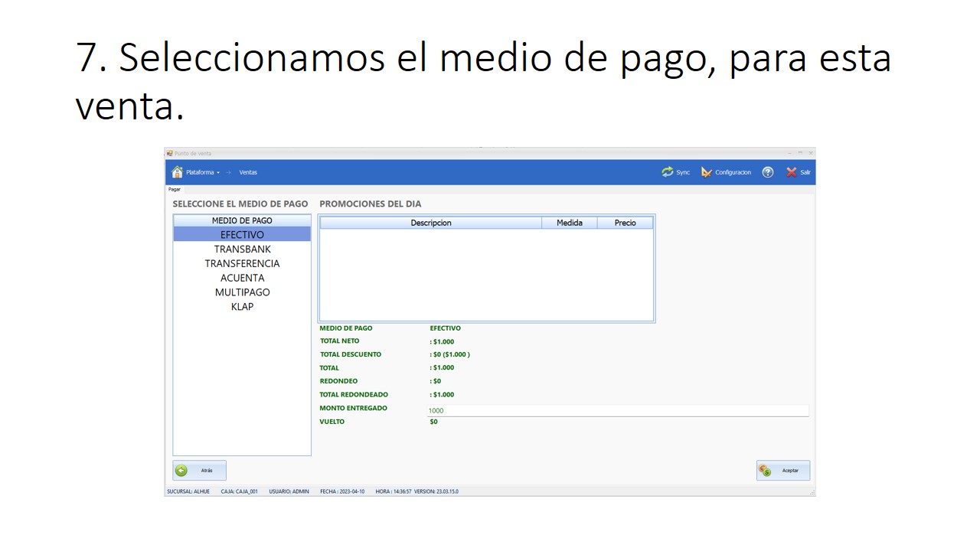Select MULTIPAGO payment method
980x551 pixels.
242,292
